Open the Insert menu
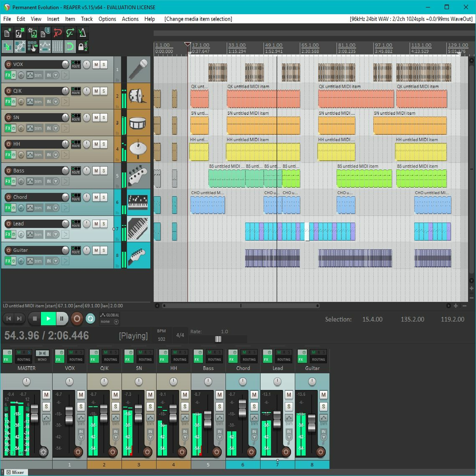The height and width of the screenshot is (476, 476). pyautogui.click(x=53, y=19)
